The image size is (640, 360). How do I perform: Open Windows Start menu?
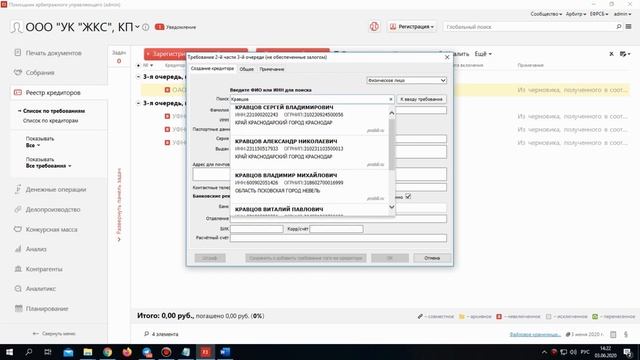(x=9, y=352)
